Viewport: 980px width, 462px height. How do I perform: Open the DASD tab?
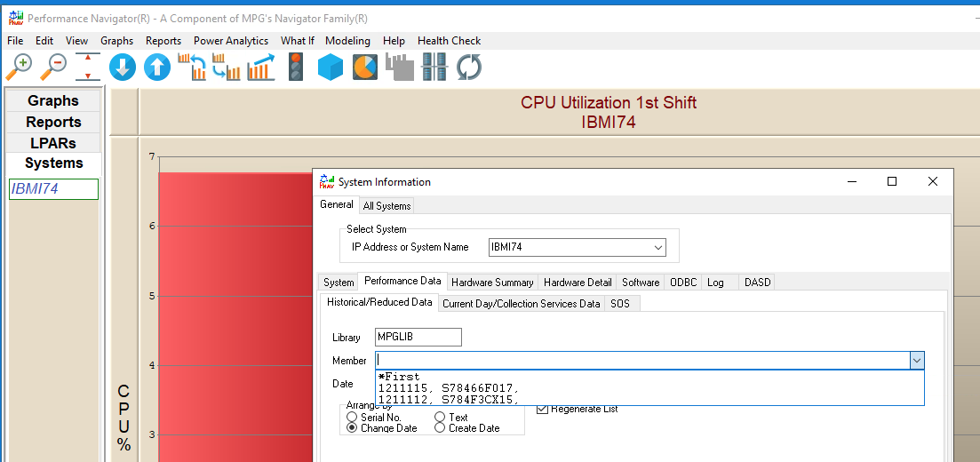[x=758, y=283]
